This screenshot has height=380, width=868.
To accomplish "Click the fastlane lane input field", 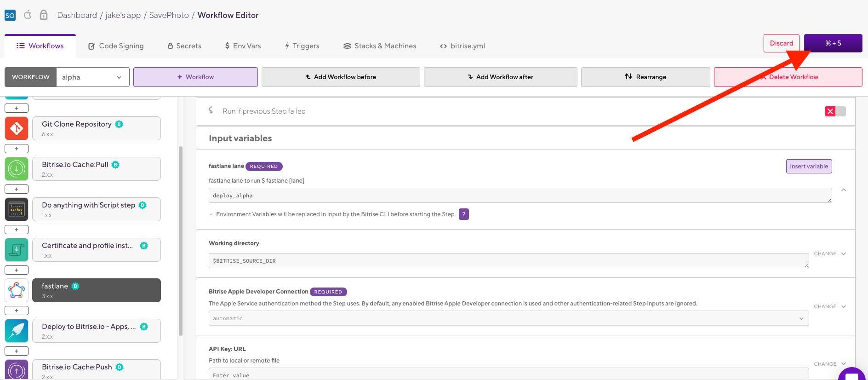I will tap(520, 196).
